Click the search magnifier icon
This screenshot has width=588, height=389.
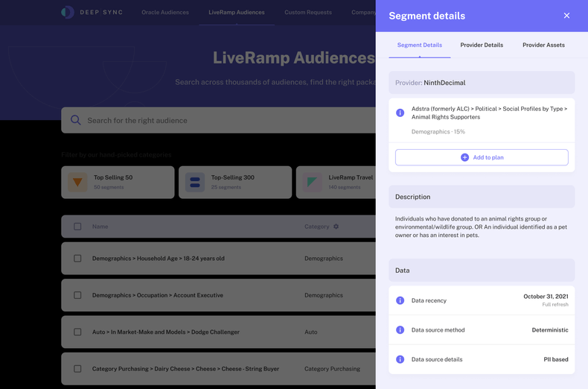(x=76, y=120)
